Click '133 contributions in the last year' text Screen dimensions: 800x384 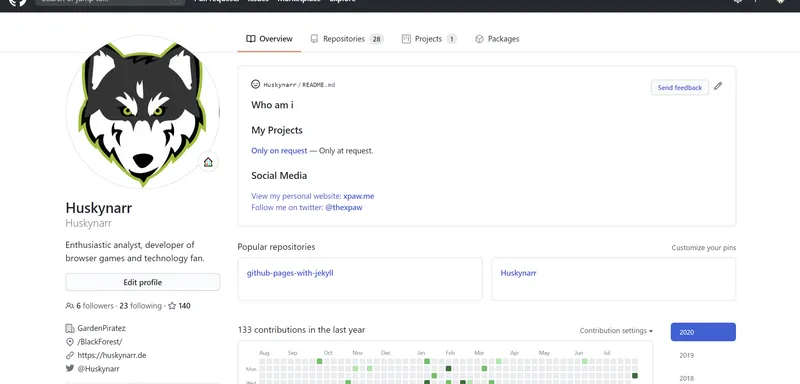(x=302, y=330)
